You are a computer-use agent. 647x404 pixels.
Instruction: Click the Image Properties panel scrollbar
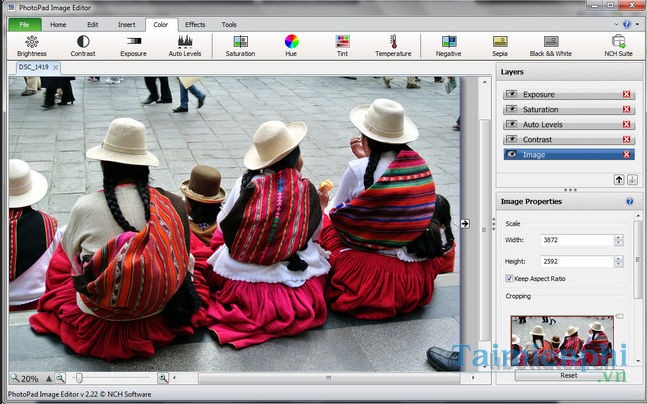[638, 260]
